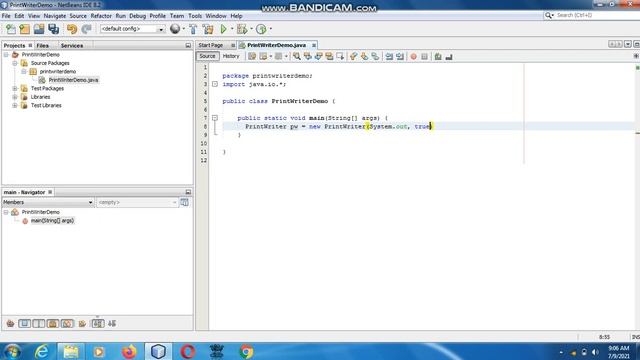Open Firefox from the taskbar

(x=129, y=351)
